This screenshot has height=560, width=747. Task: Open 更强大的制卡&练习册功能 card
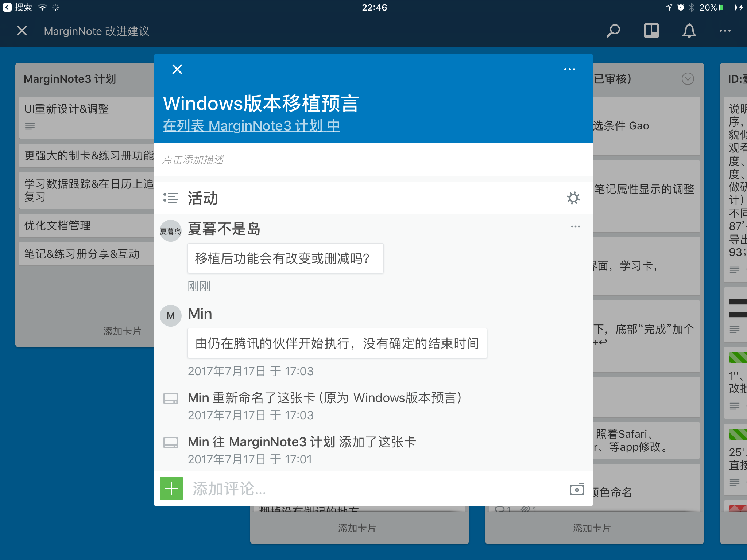coord(86,156)
